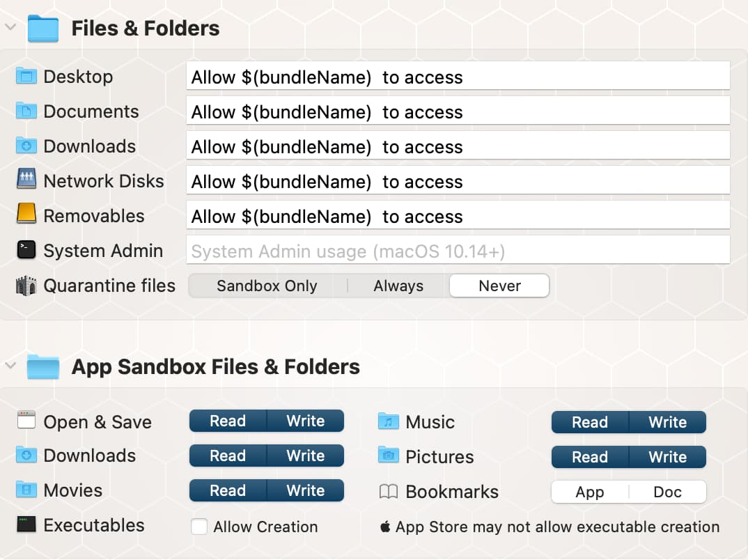The image size is (748, 560).
Task: Enable the Allow Creation checkbox
Action: [x=199, y=527]
